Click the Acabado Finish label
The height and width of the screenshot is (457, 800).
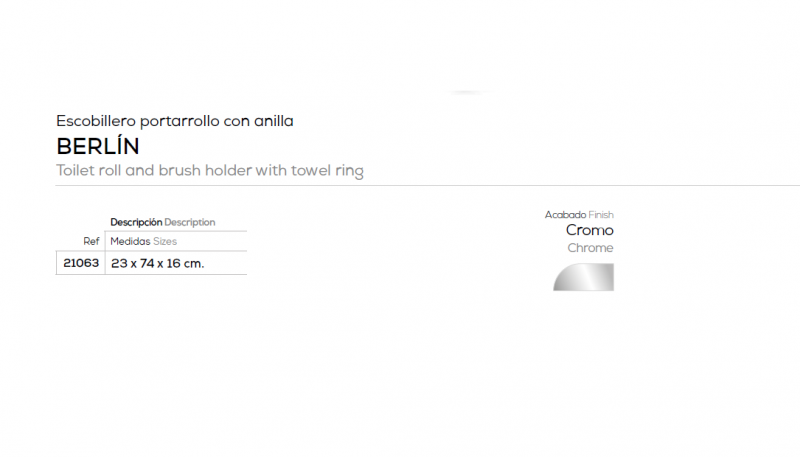(579, 215)
